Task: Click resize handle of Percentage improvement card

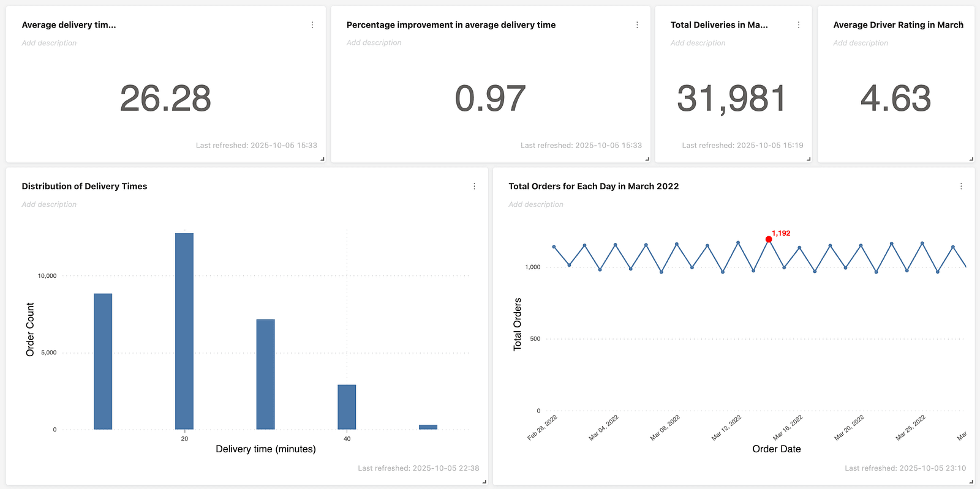Action: (647, 159)
